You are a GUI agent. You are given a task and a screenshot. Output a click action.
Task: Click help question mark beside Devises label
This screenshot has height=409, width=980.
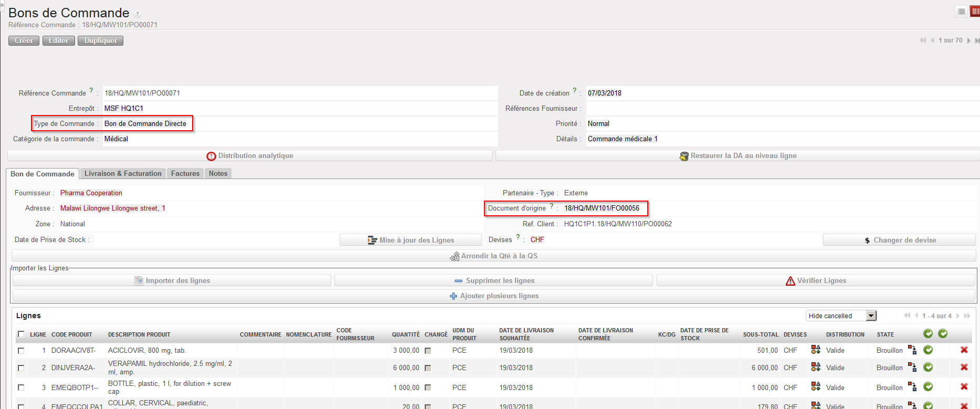[x=518, y=237]
